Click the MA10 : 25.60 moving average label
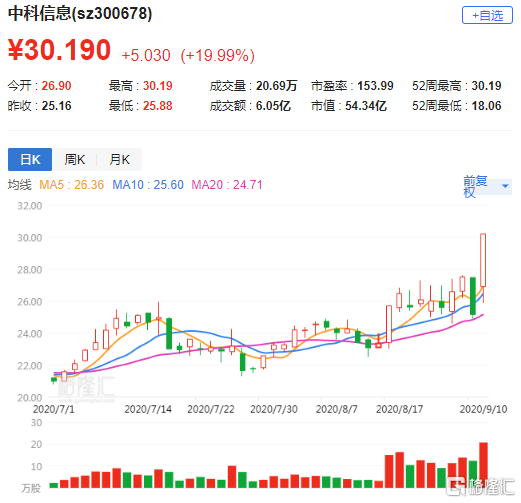This screenshot has width=521, height=503. [148, 185]
